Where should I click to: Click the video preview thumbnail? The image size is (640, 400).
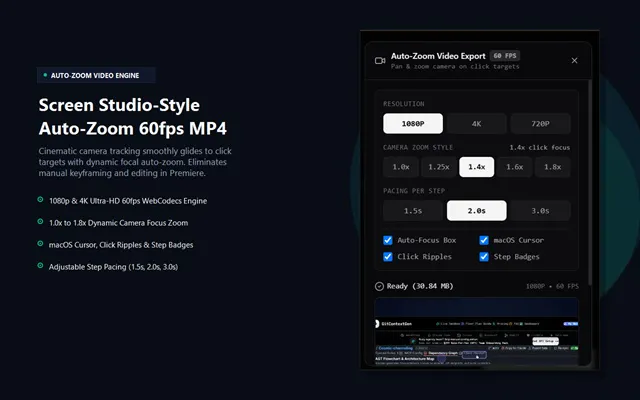point(476,331)
